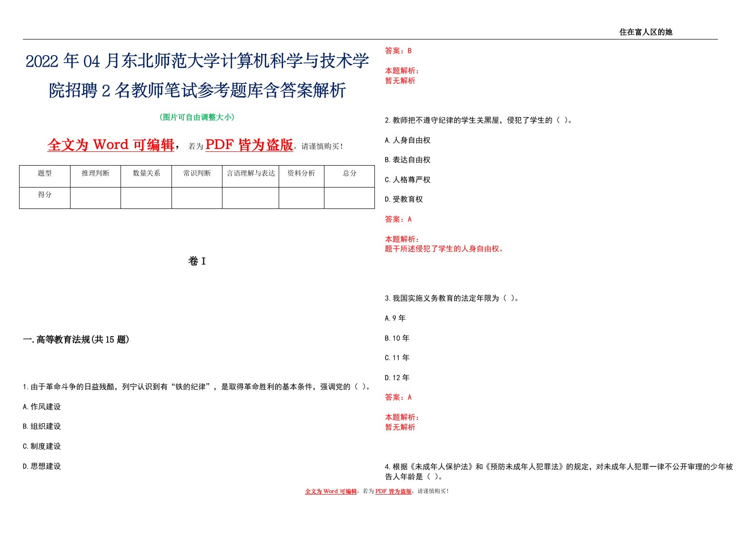Click question 2 text about 关黑屋

pos(479,120)
